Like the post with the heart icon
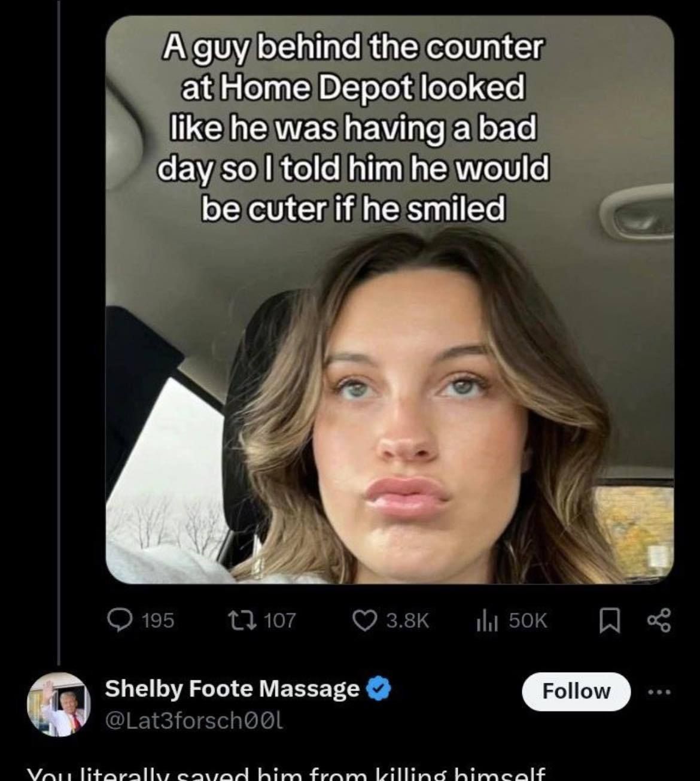700x781 pixels. click(366, 620)
